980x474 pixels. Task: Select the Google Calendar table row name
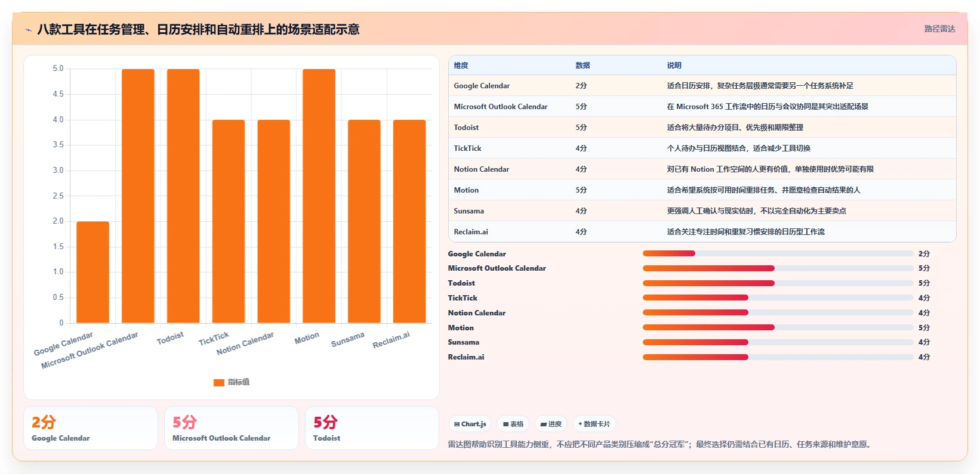point(482,86)
